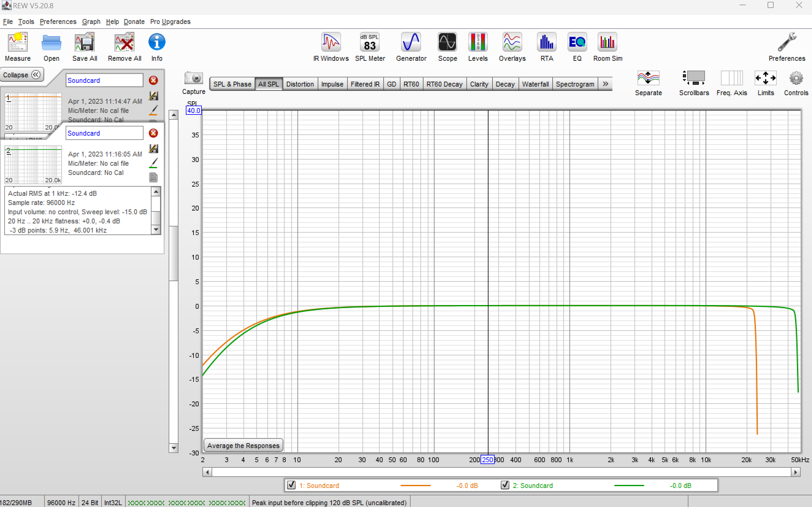
Task: Select measurement 1 thumbnail
Action: (33, 112)
